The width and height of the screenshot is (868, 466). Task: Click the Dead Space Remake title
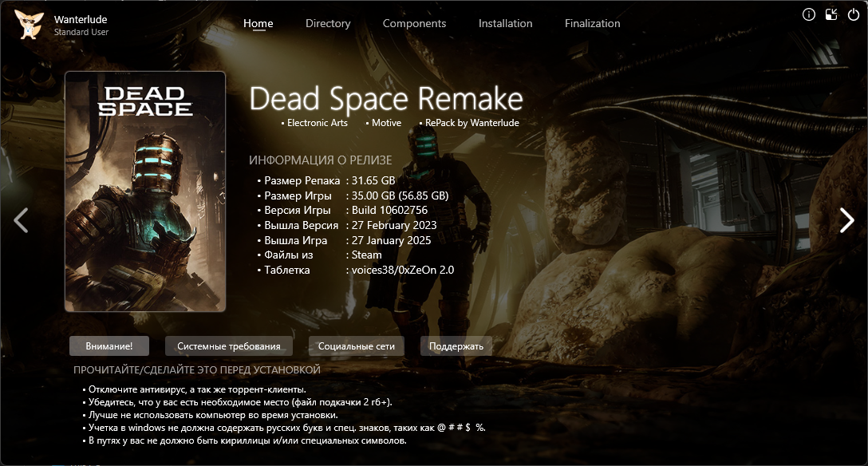coord(386,100)
